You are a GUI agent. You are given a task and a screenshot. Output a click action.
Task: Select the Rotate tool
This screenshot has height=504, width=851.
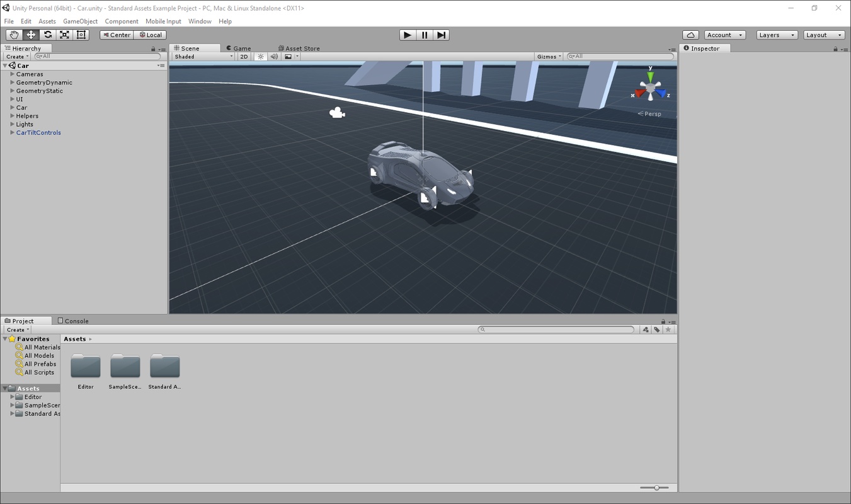pos(48,35)
